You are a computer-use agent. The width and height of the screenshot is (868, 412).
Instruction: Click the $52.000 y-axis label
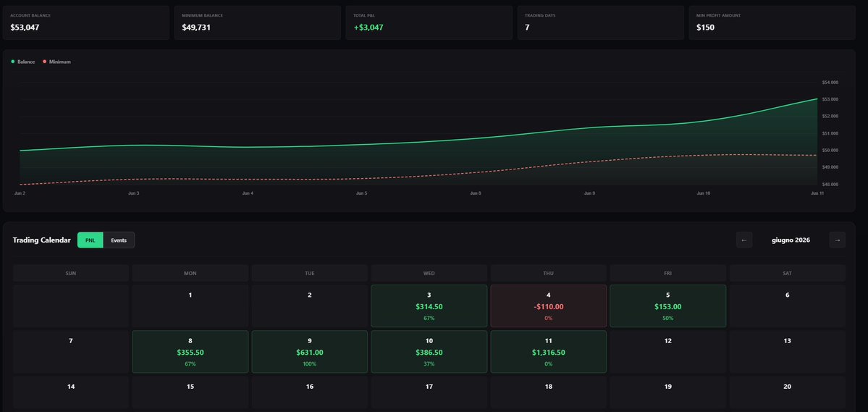pyautogui.click(x=830, y=117)
